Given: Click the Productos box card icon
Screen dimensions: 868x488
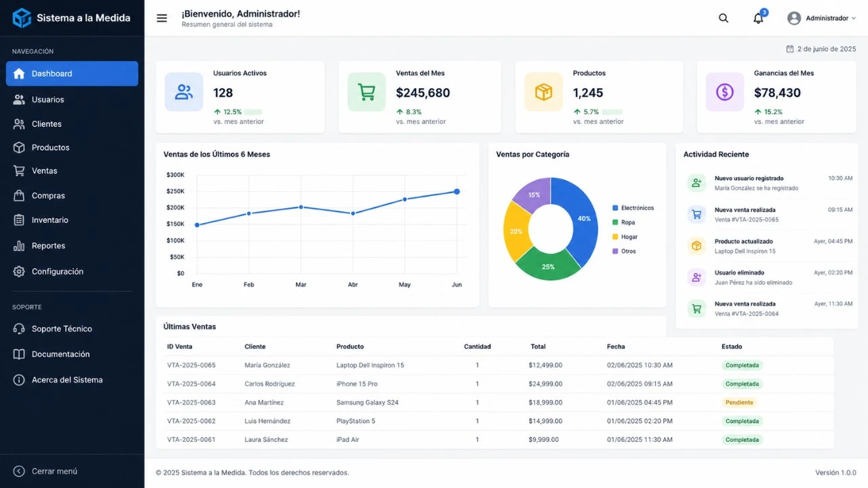Looking at the screenshot, I should [543, 92].
